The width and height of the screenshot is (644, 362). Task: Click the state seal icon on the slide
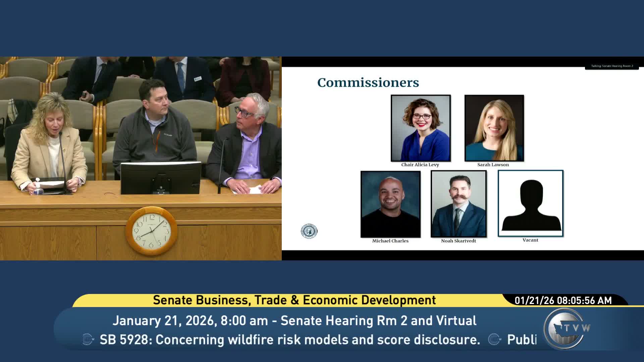(309, 231)
